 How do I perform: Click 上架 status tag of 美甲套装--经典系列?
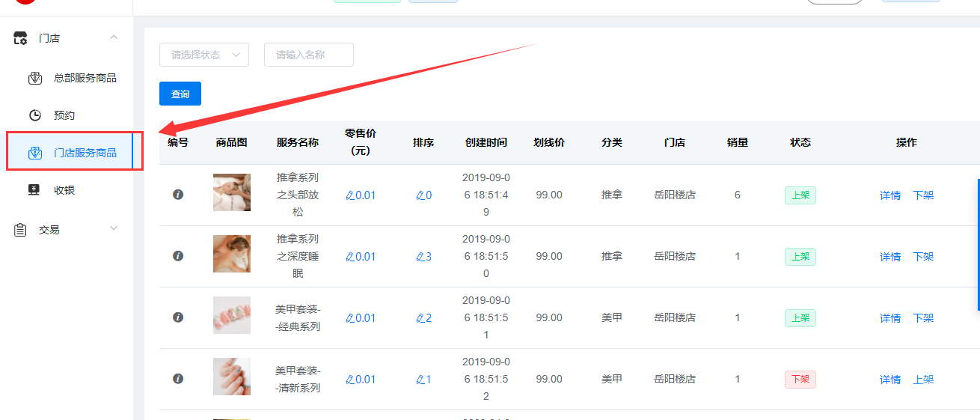coord(800,318)
